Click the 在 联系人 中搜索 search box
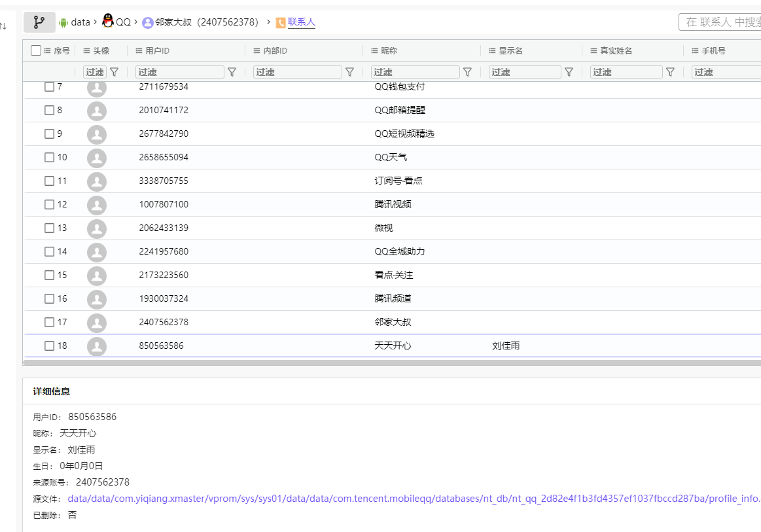This screenshot has width=761, height=532. click(720, 22)
